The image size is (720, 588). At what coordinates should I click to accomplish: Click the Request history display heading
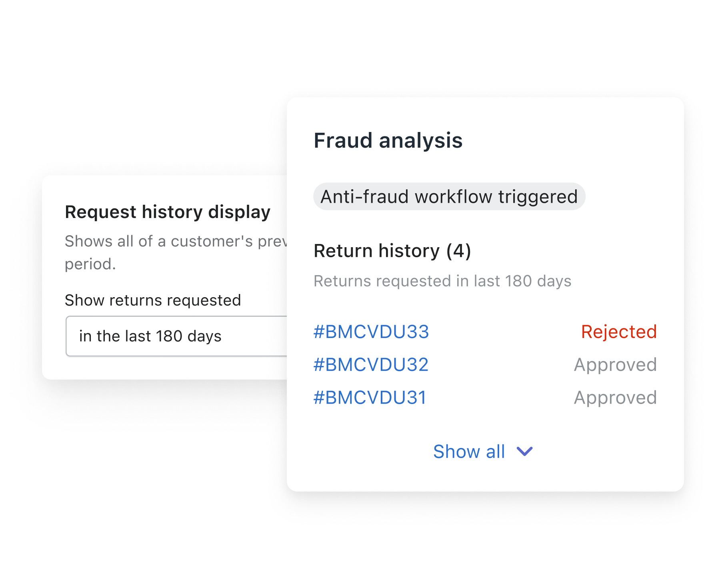pyautogui.click(x=168, y=212)
